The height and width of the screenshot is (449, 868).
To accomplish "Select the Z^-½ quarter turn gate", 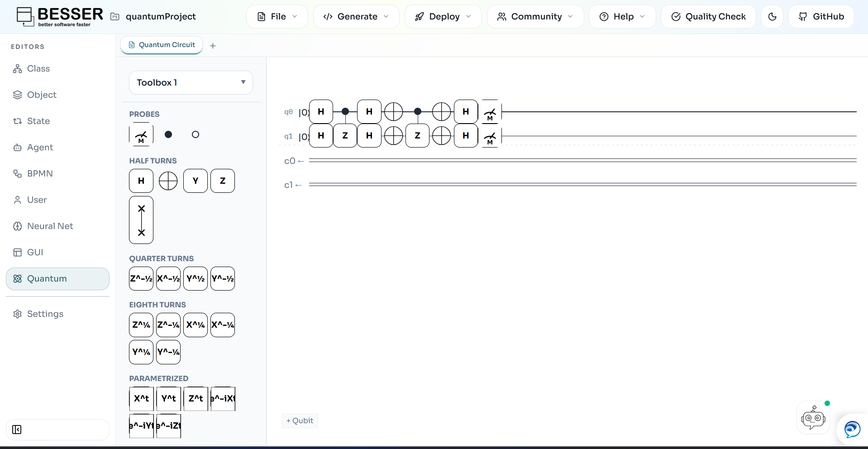I will (141, 279).
